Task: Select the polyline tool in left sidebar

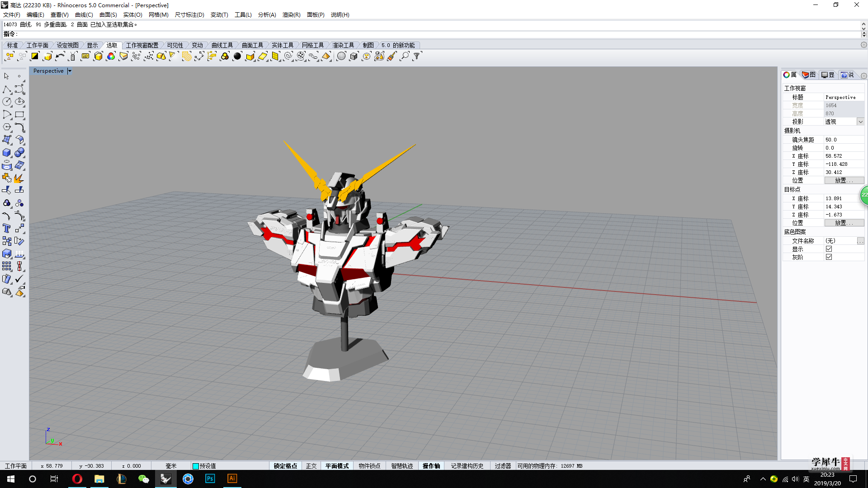Action: tap(7, 89)
